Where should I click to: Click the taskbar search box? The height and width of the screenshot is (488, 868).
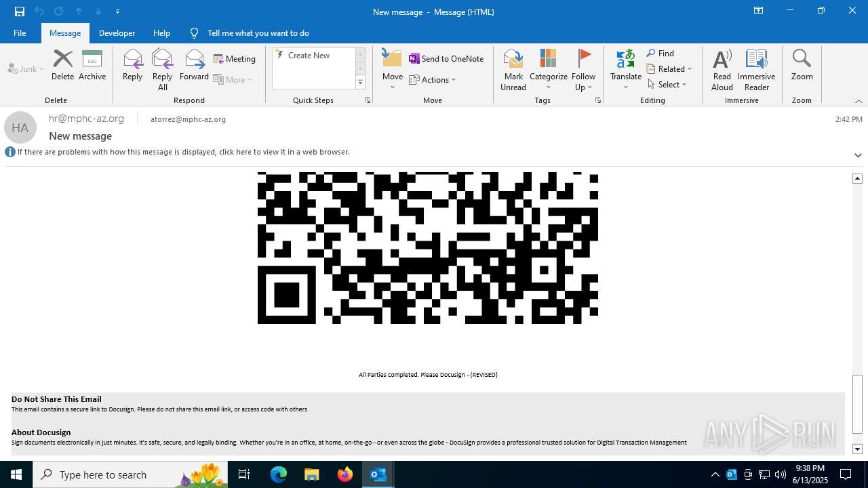pyautogui.click(x=130, y=474)
